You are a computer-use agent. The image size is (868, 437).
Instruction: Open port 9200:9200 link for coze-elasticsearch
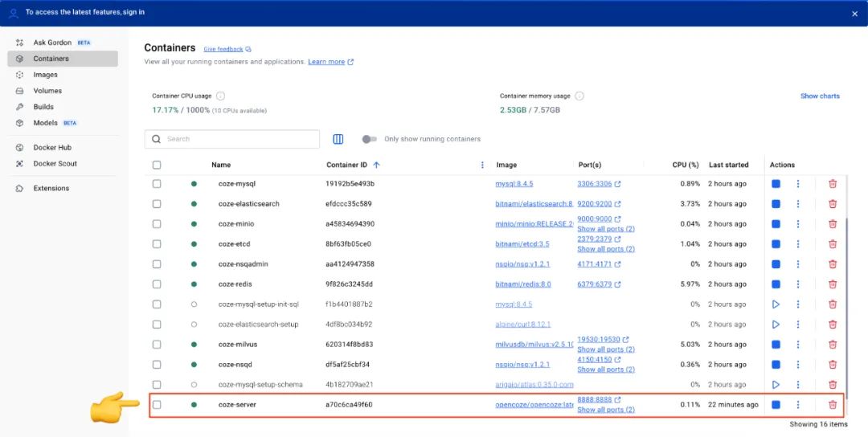coord(595,203)
